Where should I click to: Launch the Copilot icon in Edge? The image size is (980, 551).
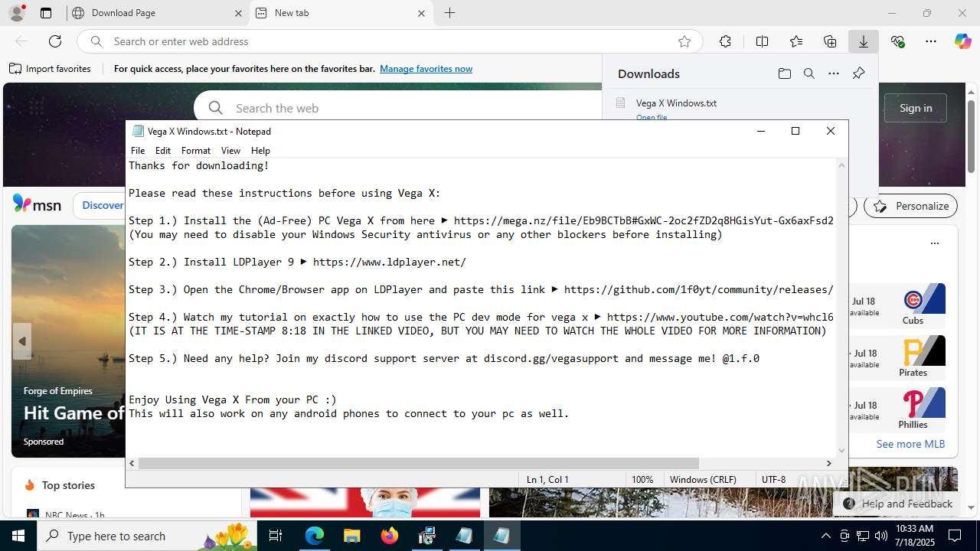coord(963,41)
